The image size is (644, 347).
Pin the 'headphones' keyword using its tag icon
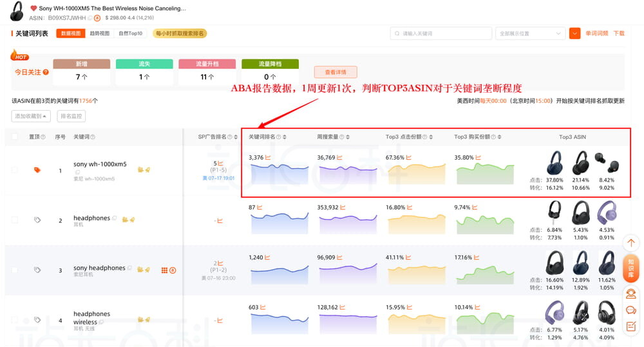click(x=37, y=220)
